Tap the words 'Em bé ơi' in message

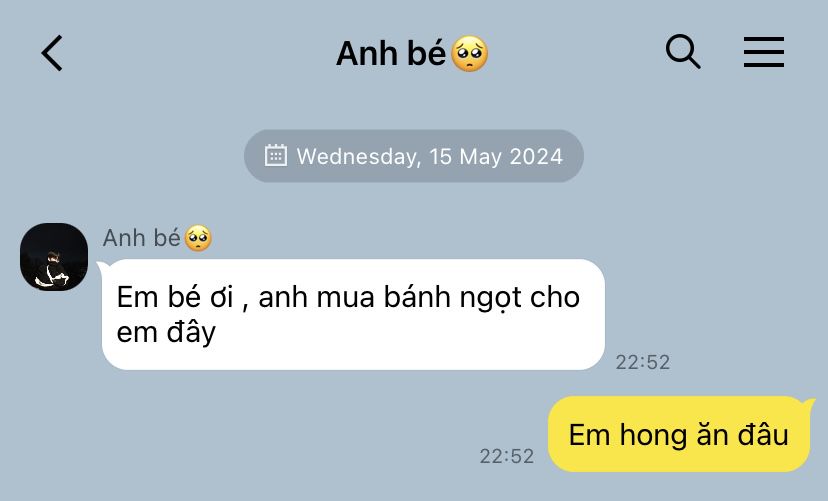click(175, 297)
